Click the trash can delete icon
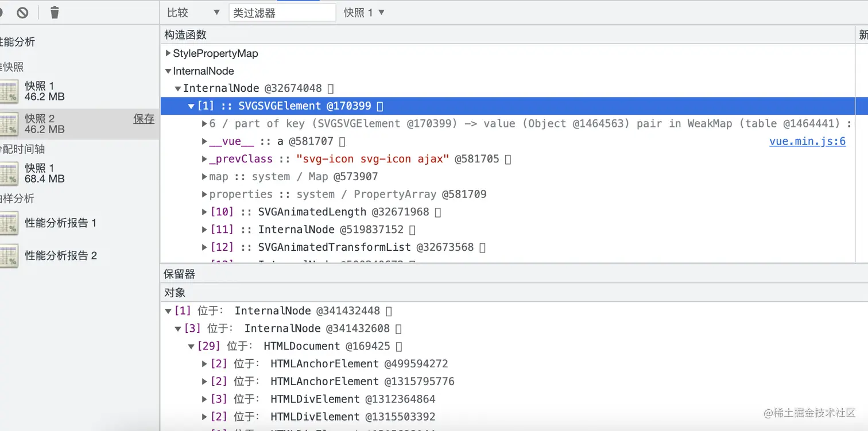This screenshot has height=431, width=868. (x=55, y=12)
